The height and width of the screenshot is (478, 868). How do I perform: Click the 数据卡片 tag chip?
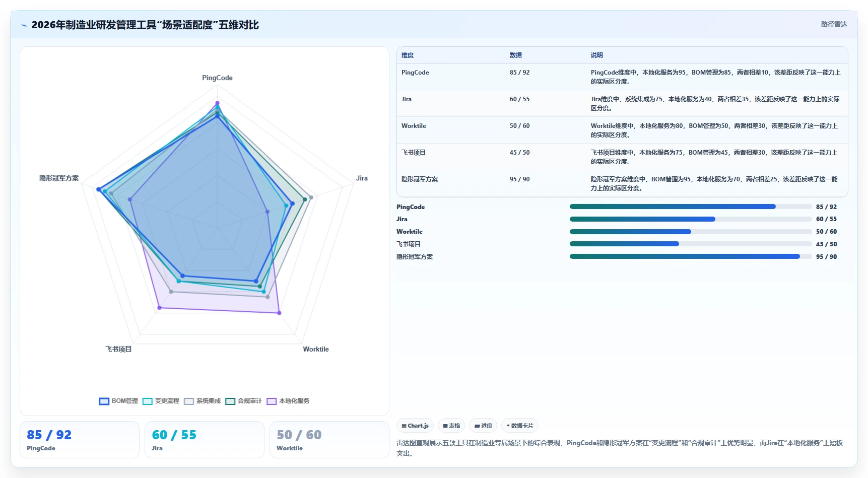(520, 426)
